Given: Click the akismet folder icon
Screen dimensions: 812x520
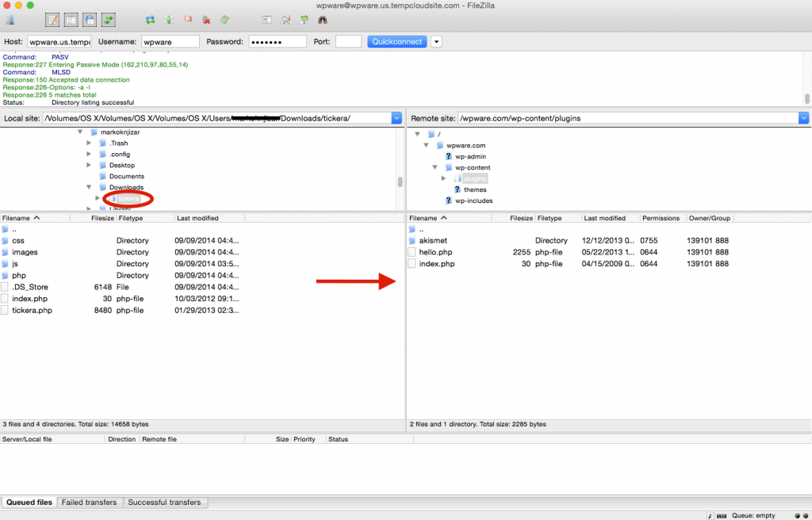Looking at the screenshot, I should 412,241.
